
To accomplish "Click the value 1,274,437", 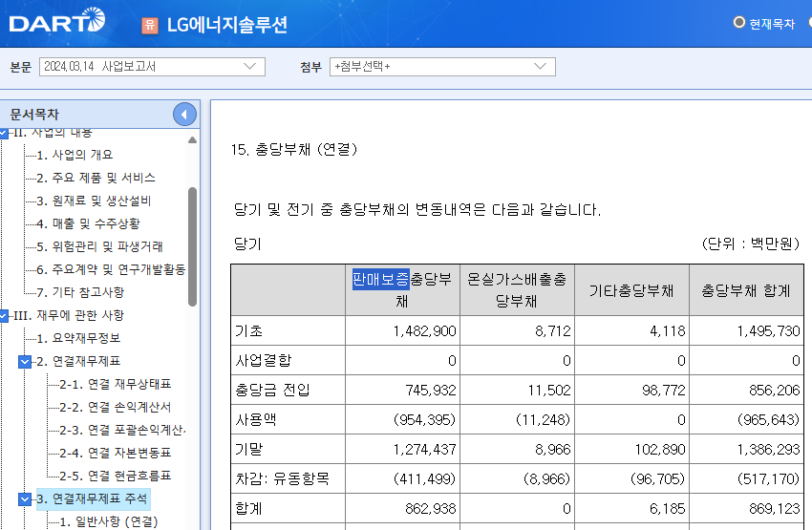I will 425,449.
